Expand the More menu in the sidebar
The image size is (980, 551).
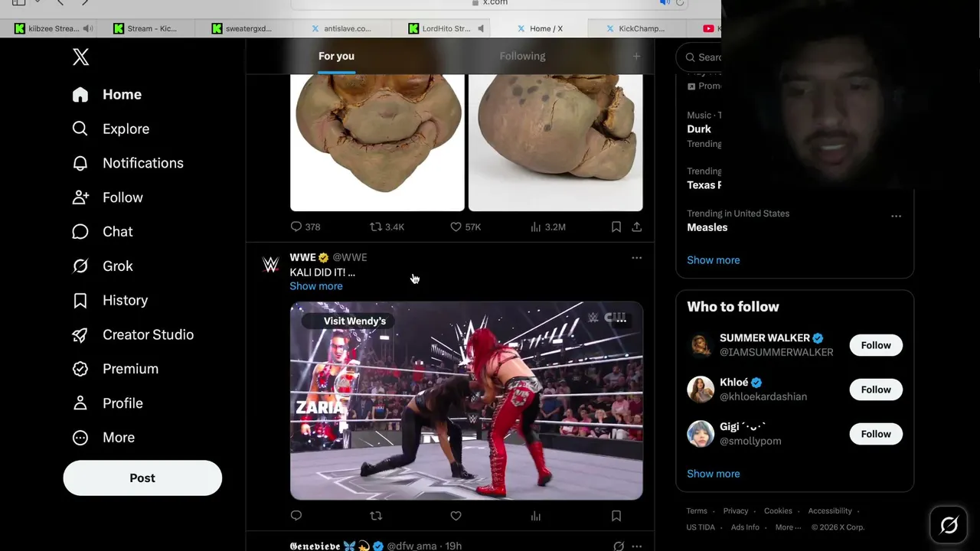click(103, 438)
